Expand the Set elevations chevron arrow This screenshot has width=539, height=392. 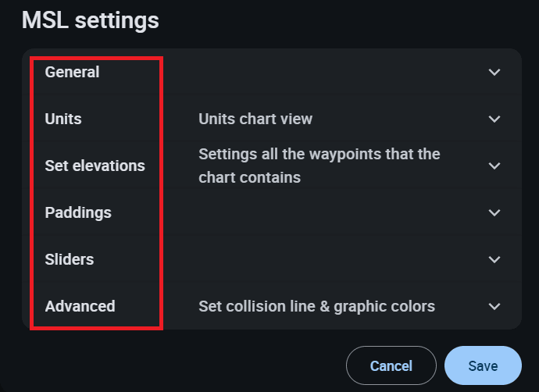(x=494, y=166)
